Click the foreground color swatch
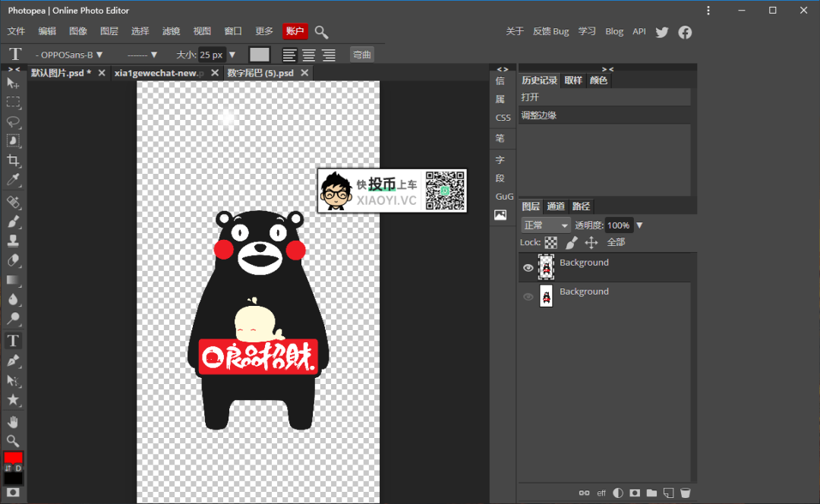820x504 pixels. [x=11, y=458]
